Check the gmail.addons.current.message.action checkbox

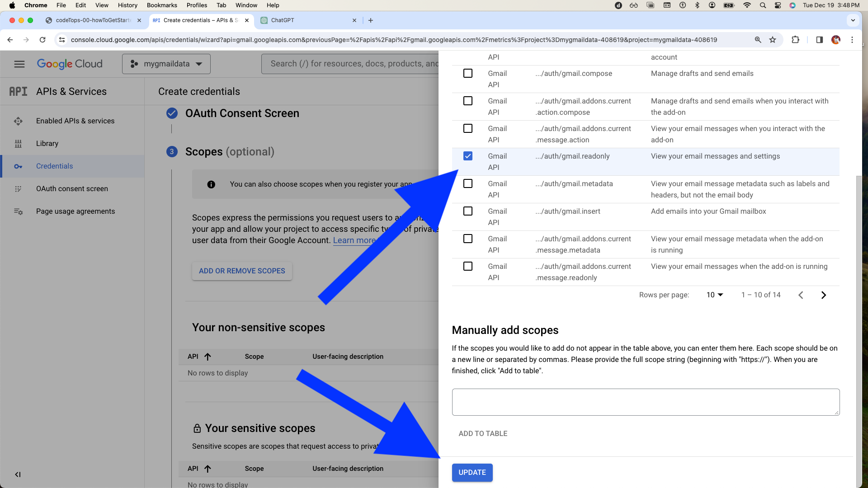pos(468,128)
